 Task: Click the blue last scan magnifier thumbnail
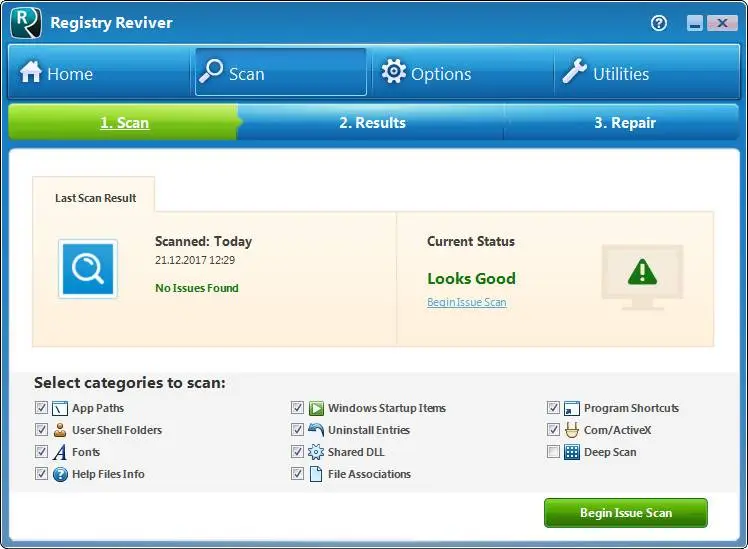coord(88,269)
